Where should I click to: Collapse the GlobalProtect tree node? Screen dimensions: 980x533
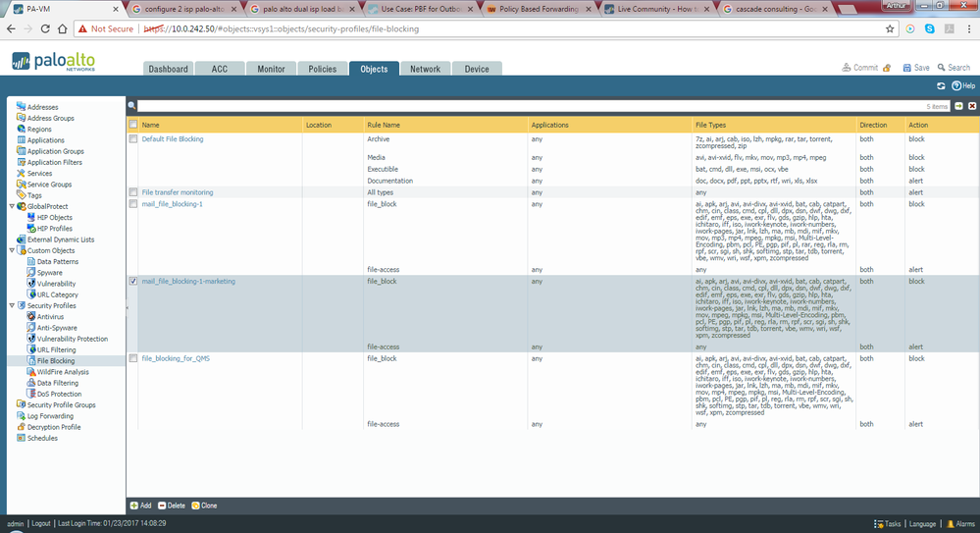pos(11,206)
